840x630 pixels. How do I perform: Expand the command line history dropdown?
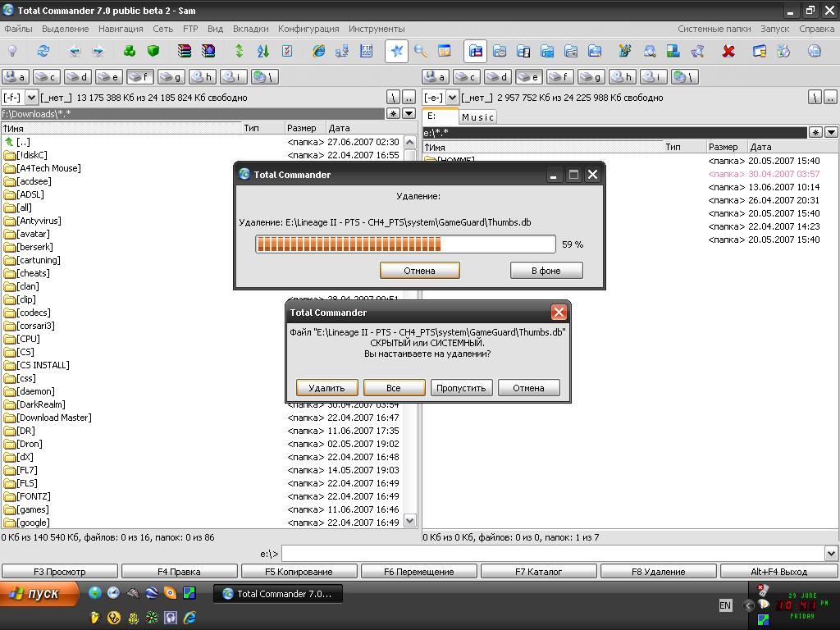pyautogui.click(x=831, y=554)
